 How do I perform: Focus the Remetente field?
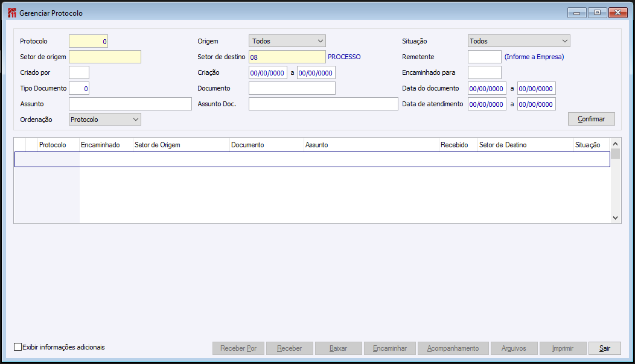click(484, 57)
